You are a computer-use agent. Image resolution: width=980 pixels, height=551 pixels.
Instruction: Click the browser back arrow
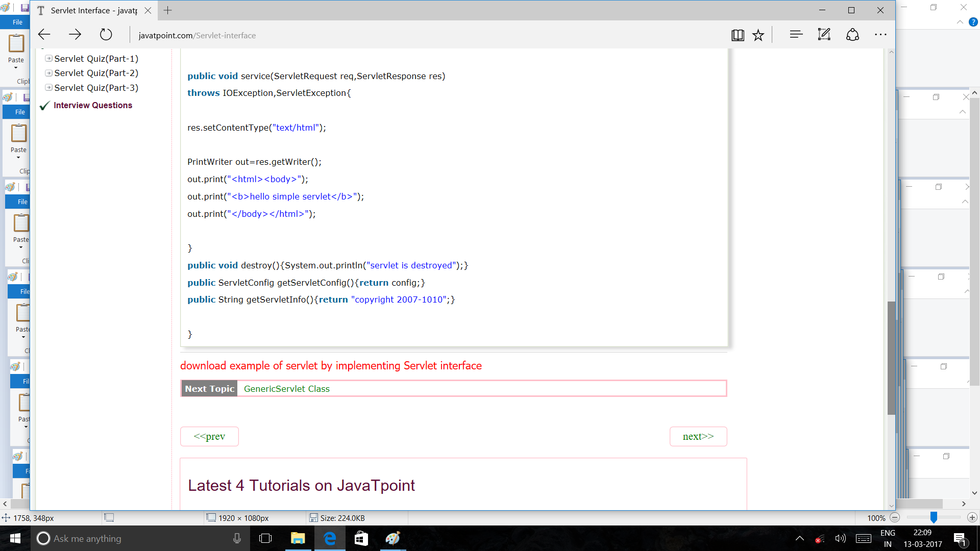pos(44,35)
